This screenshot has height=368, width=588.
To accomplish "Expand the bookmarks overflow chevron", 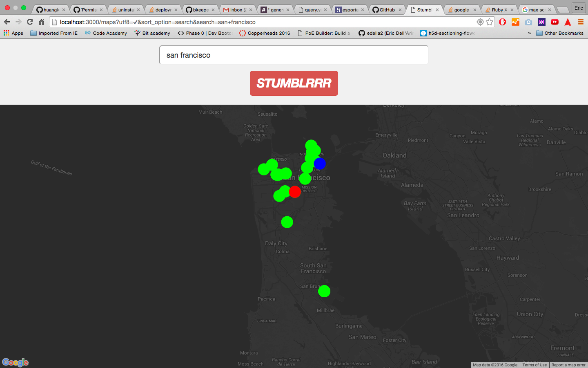I will (x=530, y=33).
